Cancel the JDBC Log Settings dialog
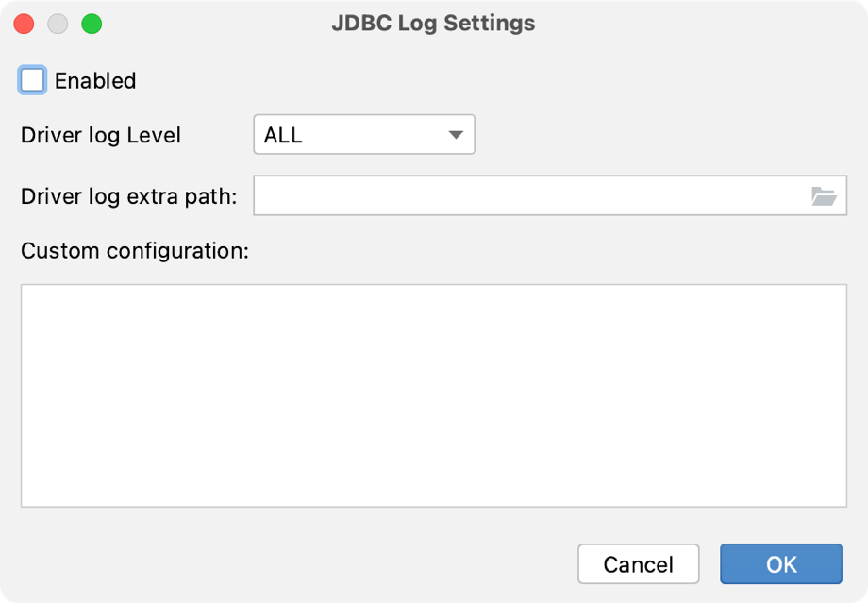The width and height of the screenshot is (868, 603). click(638, 563)
